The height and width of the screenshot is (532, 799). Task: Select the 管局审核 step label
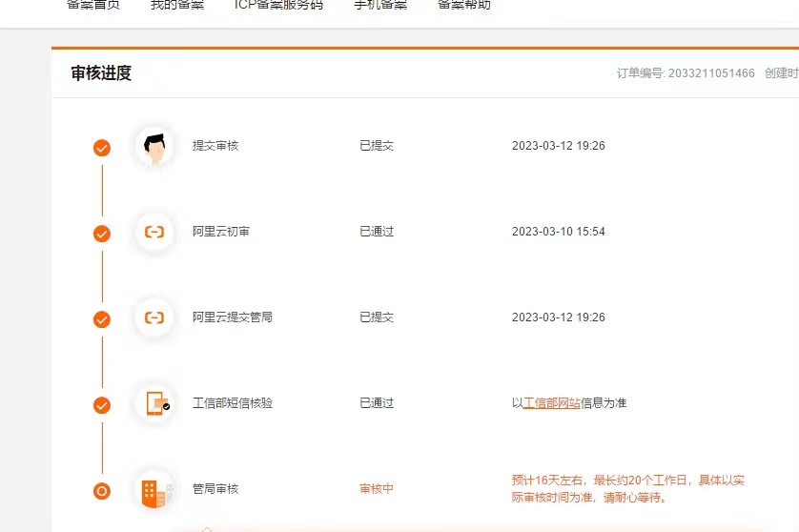click(215, 489)
